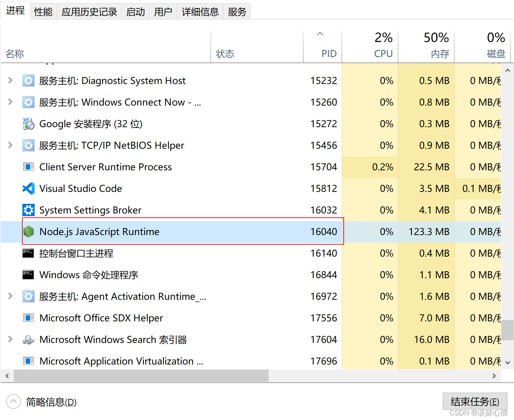This screenshot has width=514, height=420.
Task: Click the Microsoft Windows Search 索引器 icon
Action: point(29,339)
